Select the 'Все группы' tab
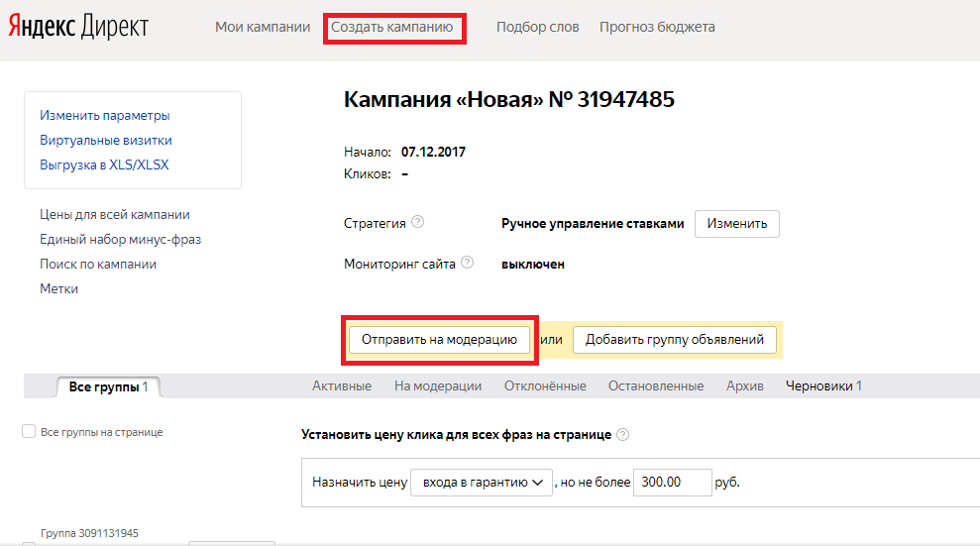This screenshot has width=980, height=546. [108, 386]
